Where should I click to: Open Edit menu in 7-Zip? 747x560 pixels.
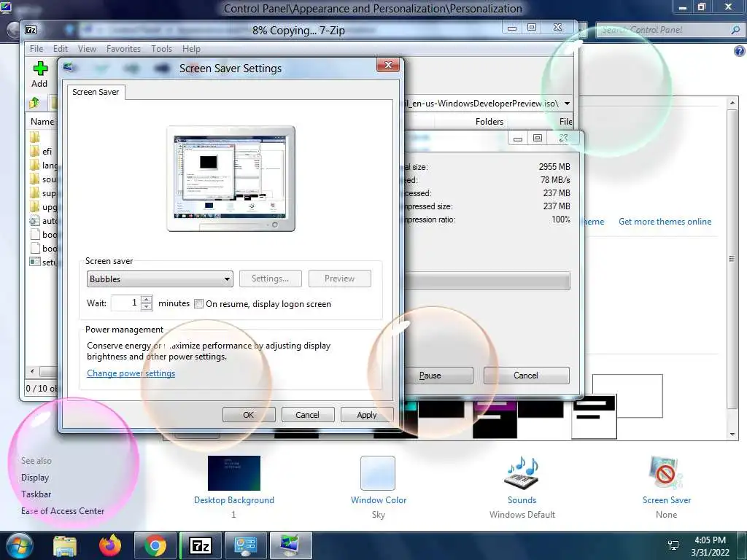[x=60, y=49]
